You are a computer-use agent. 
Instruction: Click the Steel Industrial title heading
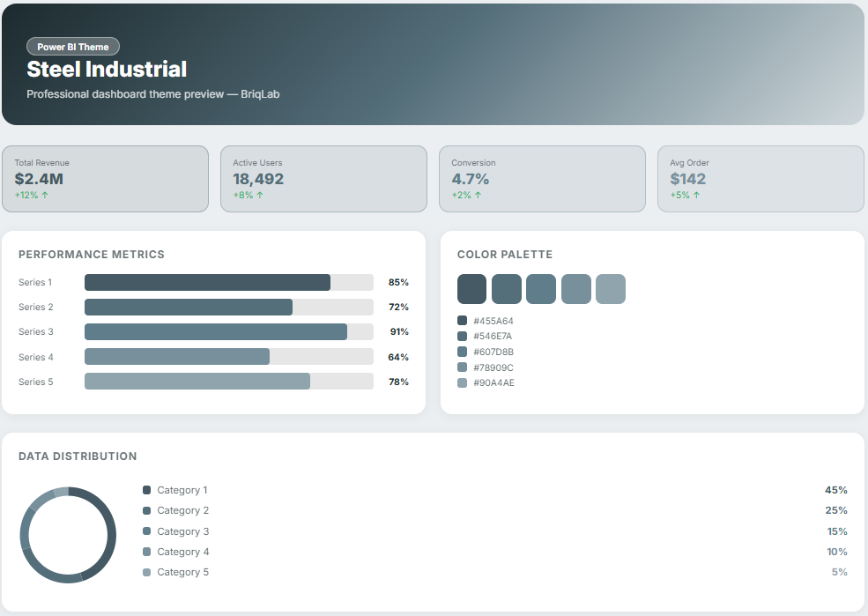(107, 69)
